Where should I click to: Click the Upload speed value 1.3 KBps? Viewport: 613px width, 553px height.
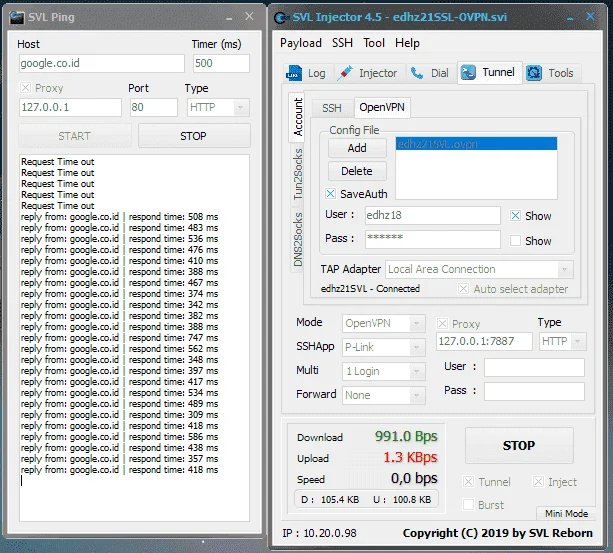tap(410, 457)
